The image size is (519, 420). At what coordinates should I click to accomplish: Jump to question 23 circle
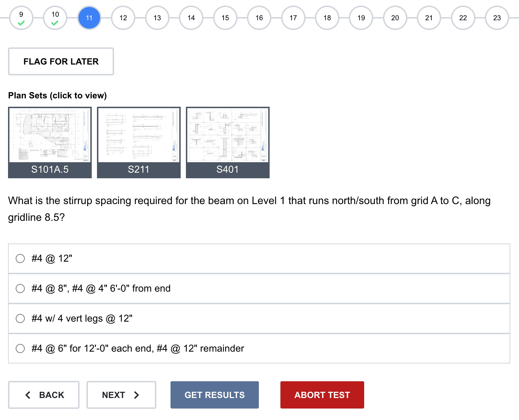[497, 18]
